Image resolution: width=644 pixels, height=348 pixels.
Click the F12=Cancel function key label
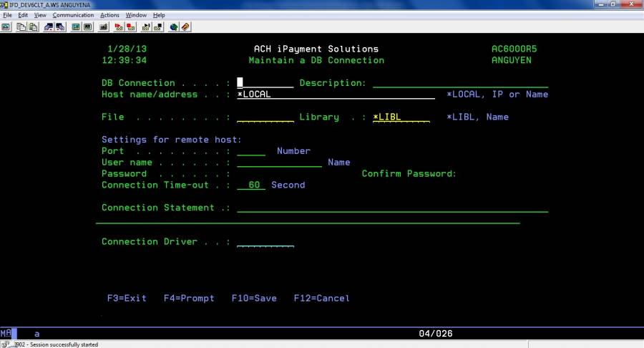[x=321, y=298]
